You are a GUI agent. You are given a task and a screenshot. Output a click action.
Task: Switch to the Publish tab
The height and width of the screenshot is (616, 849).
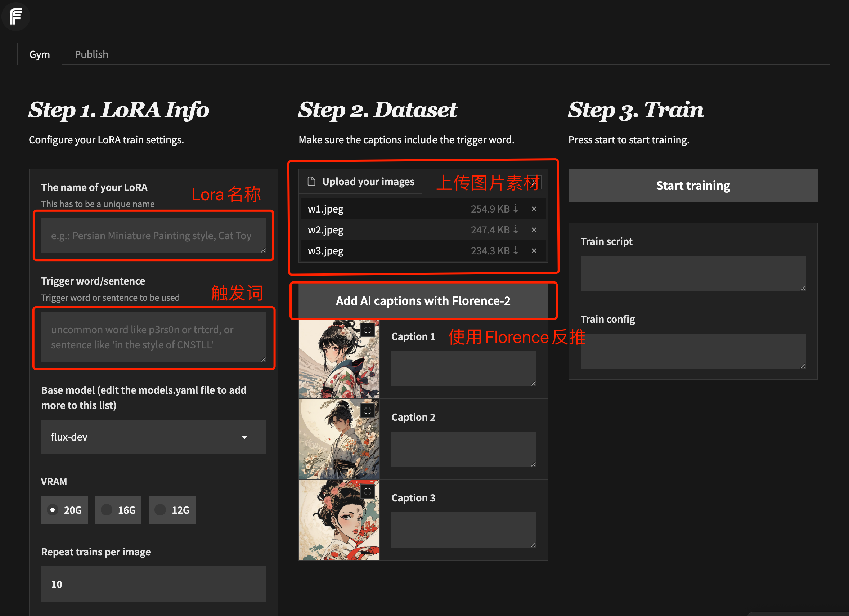coord(91,54)
